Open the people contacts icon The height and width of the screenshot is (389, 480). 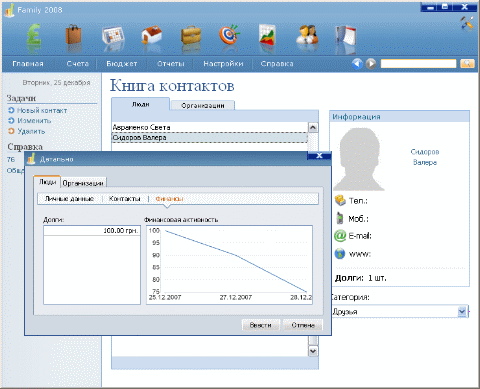307,34
